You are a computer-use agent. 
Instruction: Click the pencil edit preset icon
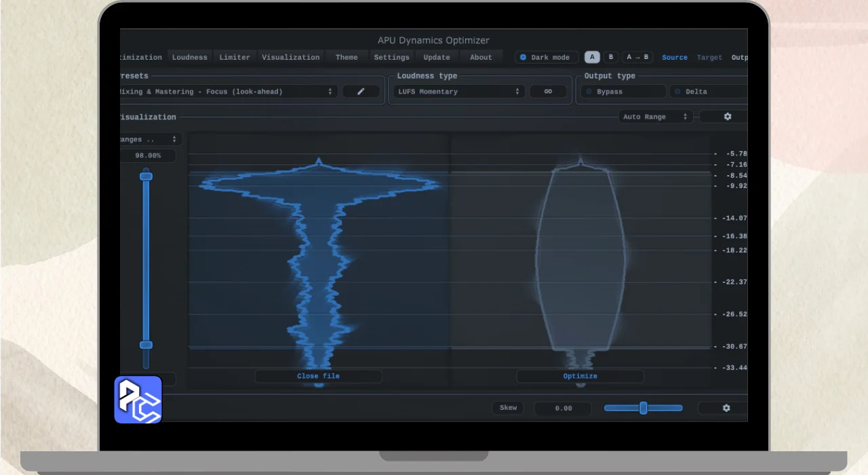[361, 92]
